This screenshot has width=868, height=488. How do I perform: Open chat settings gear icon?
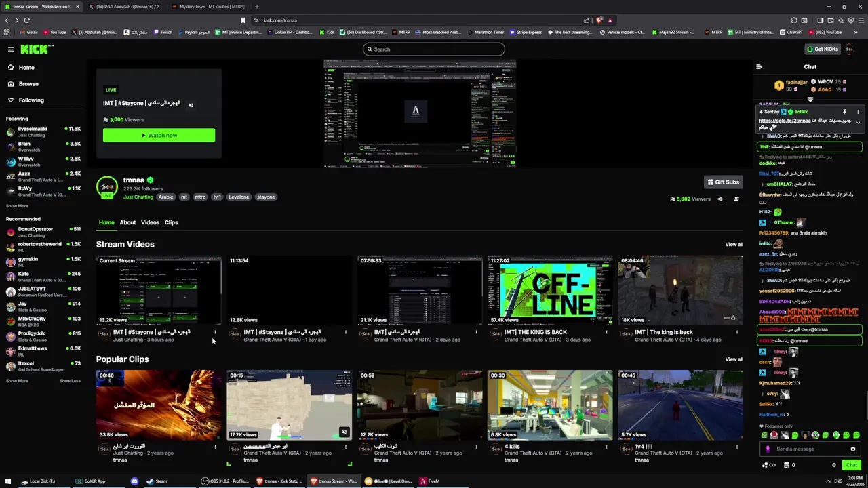pos(834,465)
